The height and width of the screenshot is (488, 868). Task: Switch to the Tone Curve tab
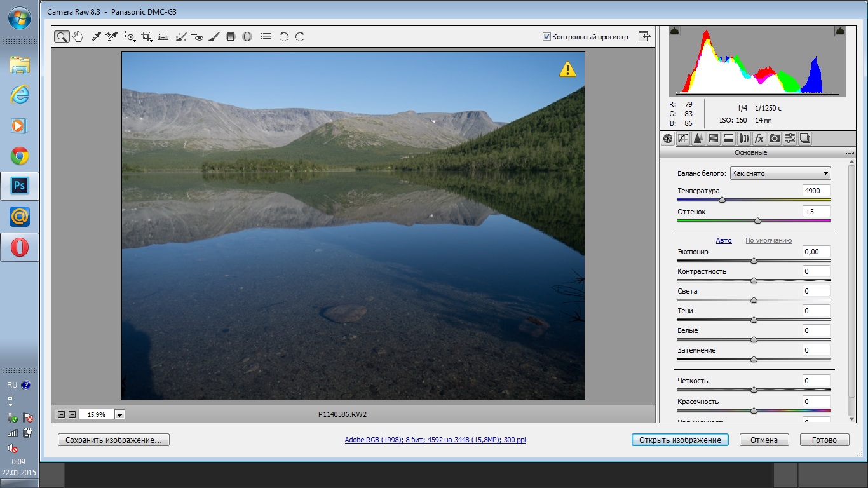[x=683, y=139]
